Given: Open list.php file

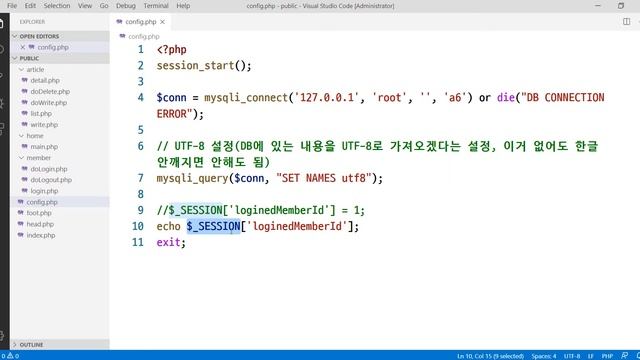Looking at the screenshot, I should [41, 113].
